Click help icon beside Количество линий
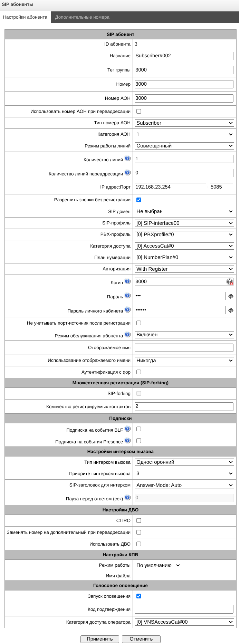The height and width of the screenshot is (644, 240). coord(127,159)
